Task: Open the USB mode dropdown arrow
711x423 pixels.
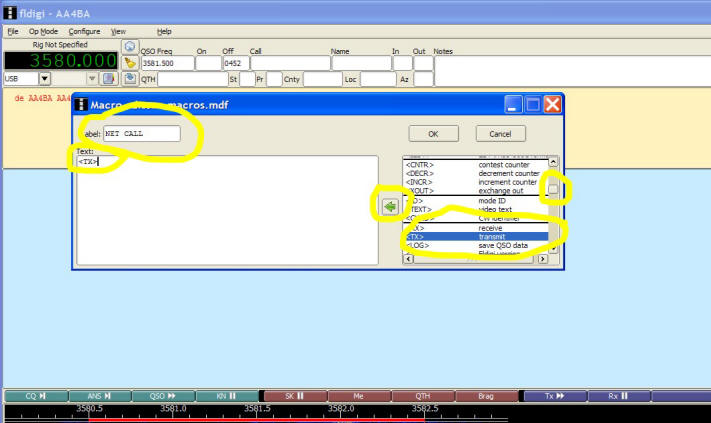Action: (44, 78)
